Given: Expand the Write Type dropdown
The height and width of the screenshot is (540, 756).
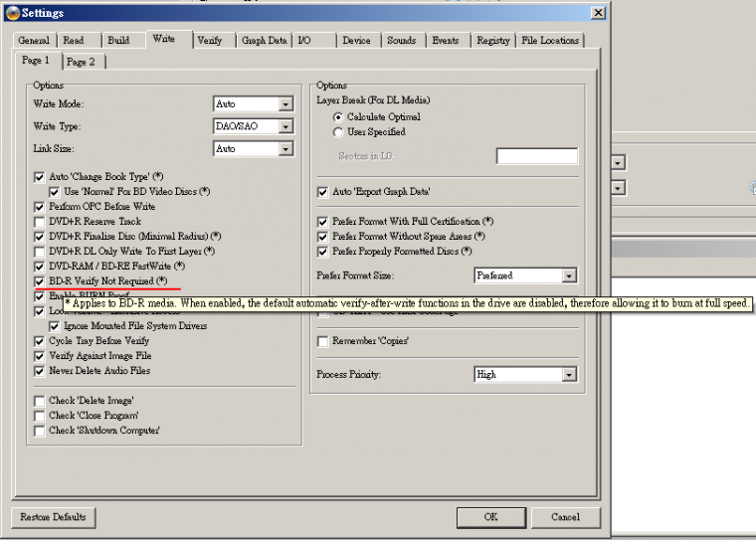Looking at the screenshot, I should click(285, 126).
